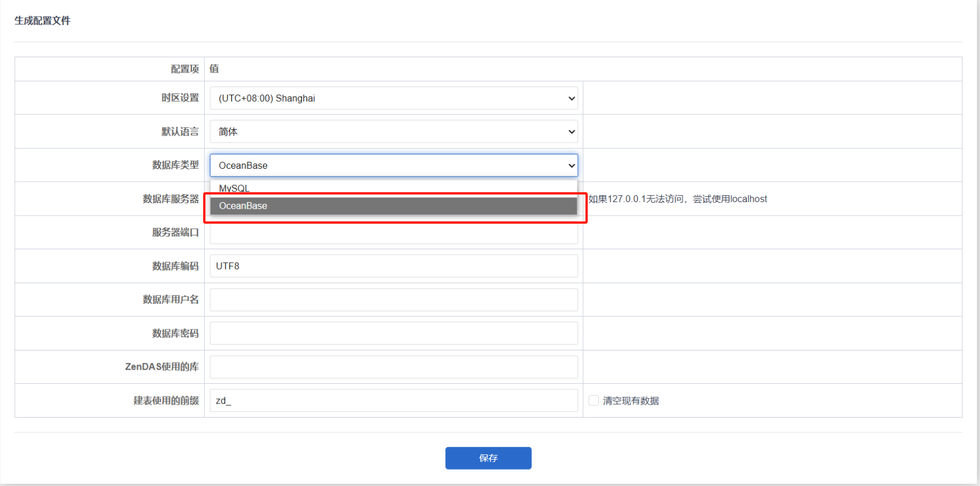Open the timezone dropdown showing Shanghai

point(393,98)
